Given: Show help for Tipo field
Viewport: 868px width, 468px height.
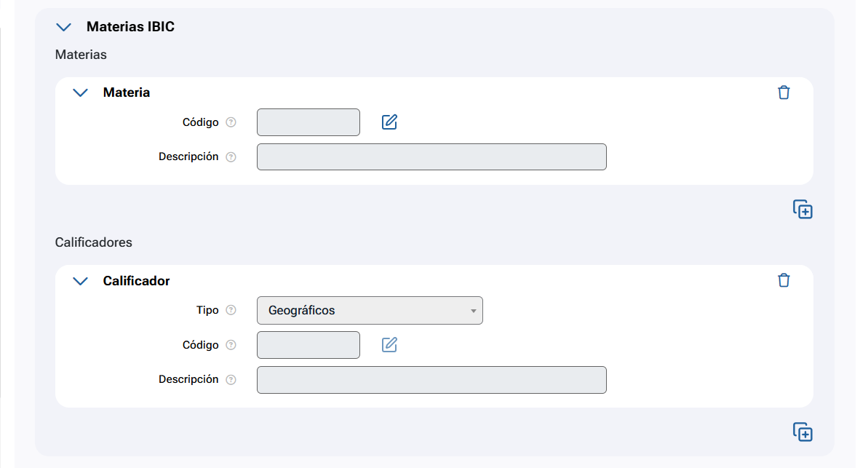Looking at the screenshot, I should click(231, 310).
